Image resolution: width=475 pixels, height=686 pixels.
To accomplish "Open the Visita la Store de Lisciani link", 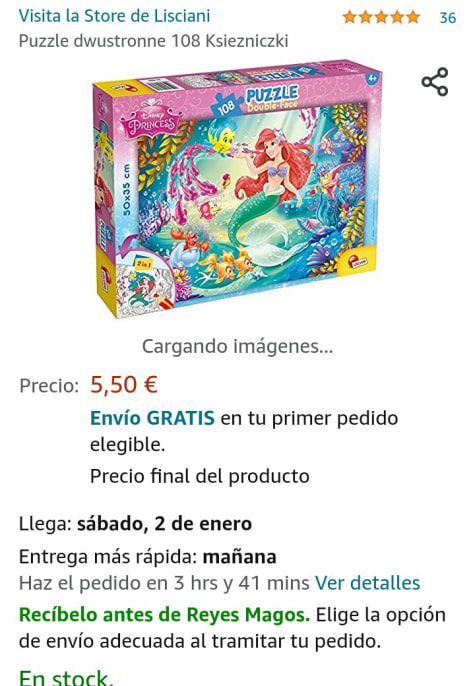I will [x=114, y=16].
